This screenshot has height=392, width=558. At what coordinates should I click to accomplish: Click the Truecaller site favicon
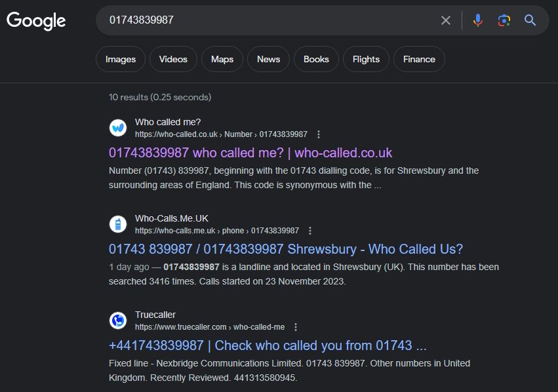[x=117, y=321]
